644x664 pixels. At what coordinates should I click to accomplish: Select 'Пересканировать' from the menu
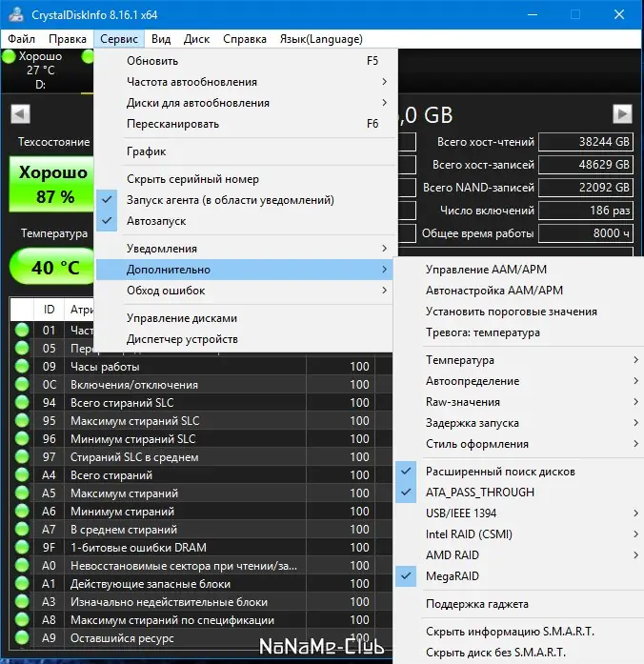(244, 124)
